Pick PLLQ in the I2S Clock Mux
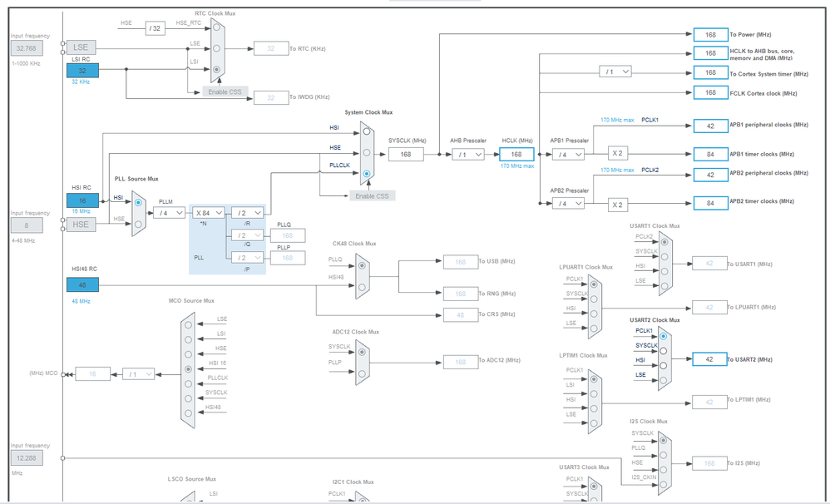830x504 pixels. pos(664,455)
